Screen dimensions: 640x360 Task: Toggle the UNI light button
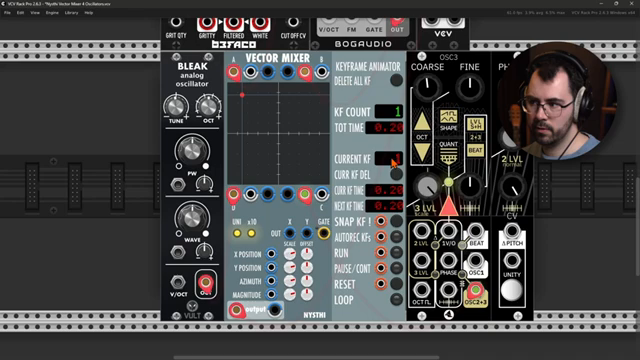[x=237, y=233]
